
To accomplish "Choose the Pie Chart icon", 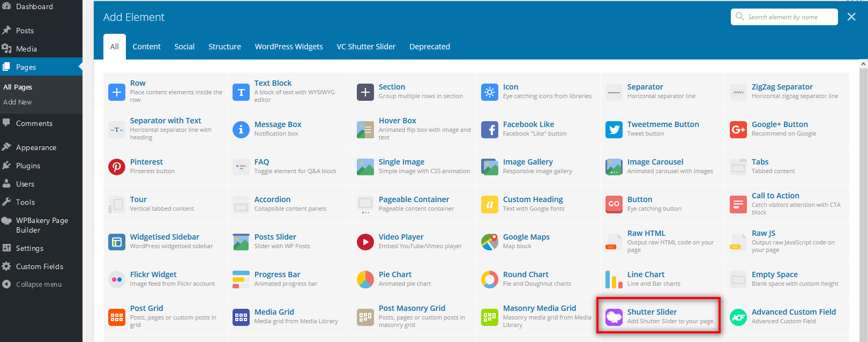I will tap(365, 280).
